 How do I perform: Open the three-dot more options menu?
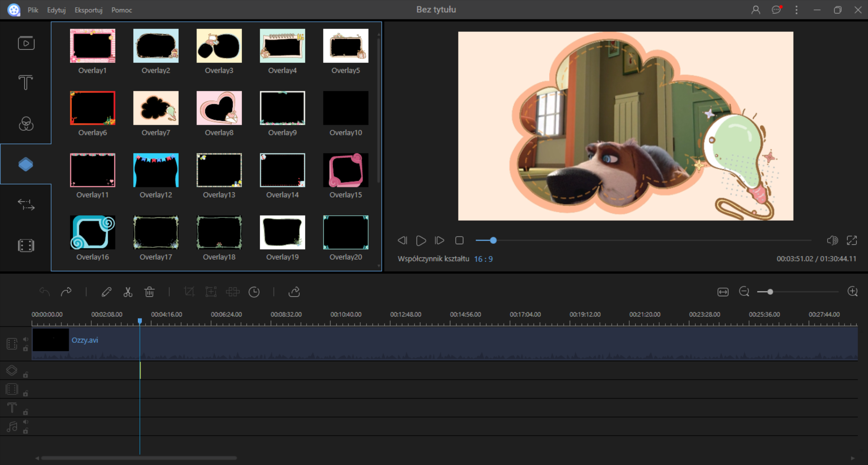tap(797, 10)
